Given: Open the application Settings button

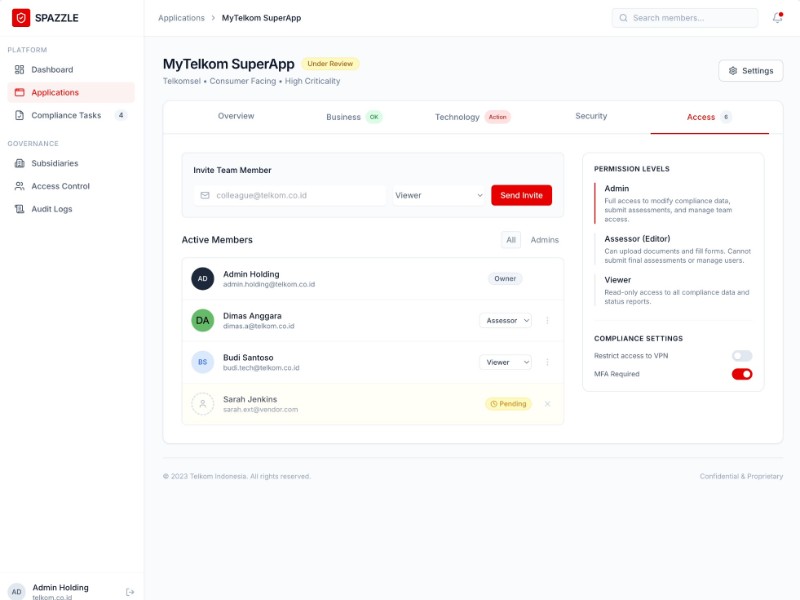Looking at the screenshot, I should [750, 71].
